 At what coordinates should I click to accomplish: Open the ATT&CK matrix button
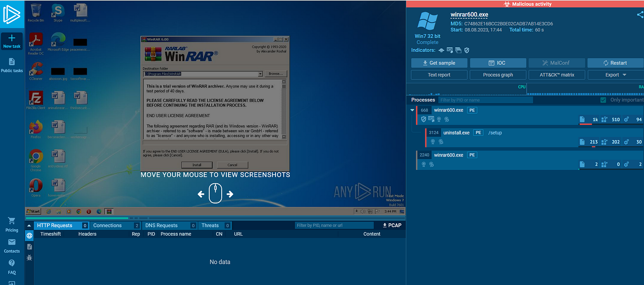coord(557,75)
